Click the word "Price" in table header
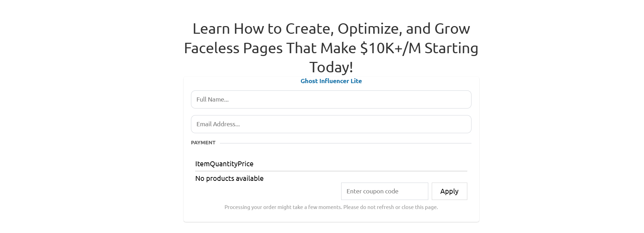The image size is (644, 233). (x=246, y=164)
